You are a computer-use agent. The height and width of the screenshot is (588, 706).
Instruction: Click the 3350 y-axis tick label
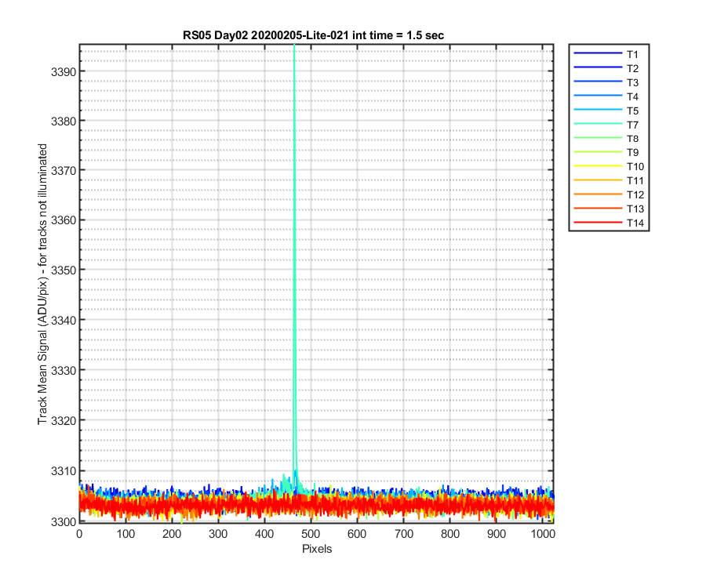(x=64, y=270)
